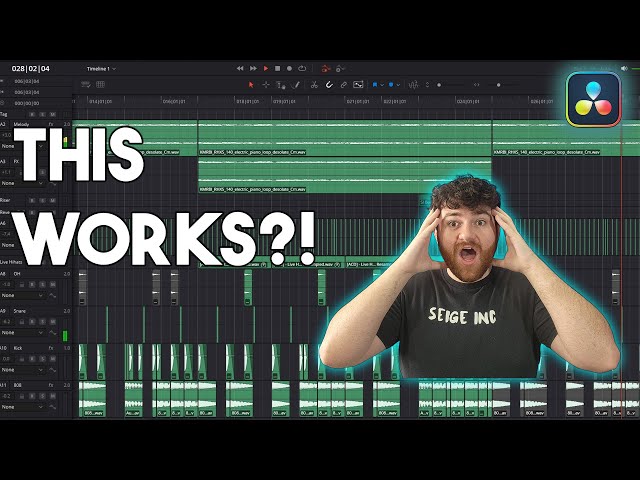Arm the OH track with R button
Screen dimensions: 640x480
[x=32, y=284]
